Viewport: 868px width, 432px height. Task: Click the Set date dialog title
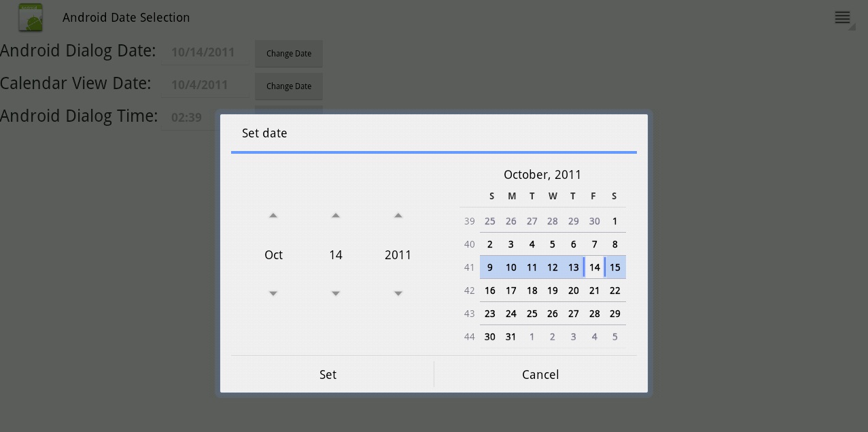(x=264, y=133)
